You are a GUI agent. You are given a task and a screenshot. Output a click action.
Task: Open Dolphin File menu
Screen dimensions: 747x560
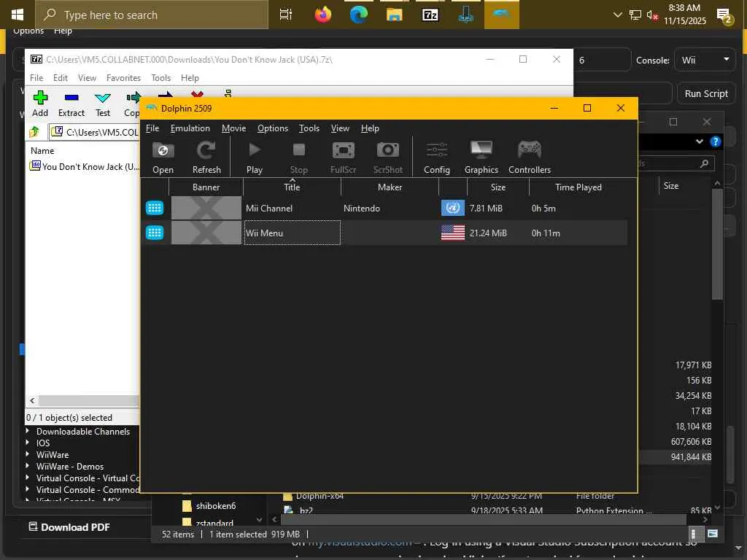152,128
